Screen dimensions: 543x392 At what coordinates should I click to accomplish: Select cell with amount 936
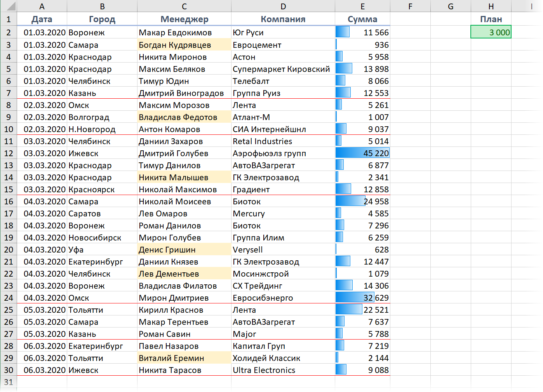[362, 45]
